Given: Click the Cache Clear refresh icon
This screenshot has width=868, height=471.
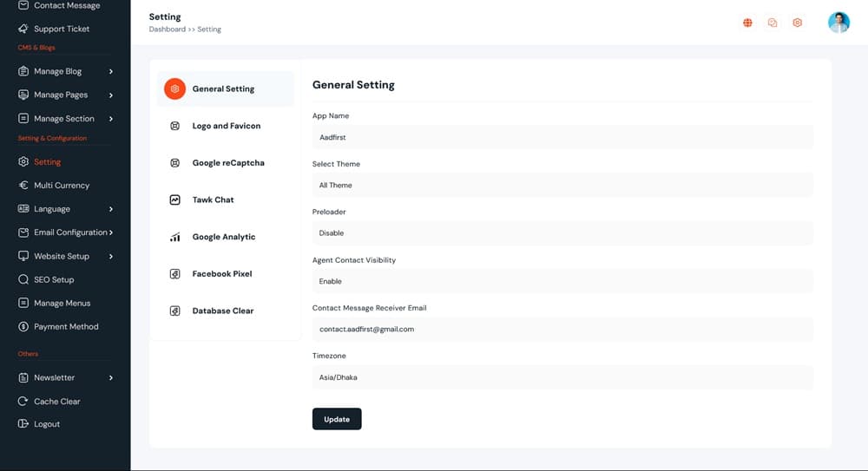Looking at the screenshot, I should click(x=23, y=402).
